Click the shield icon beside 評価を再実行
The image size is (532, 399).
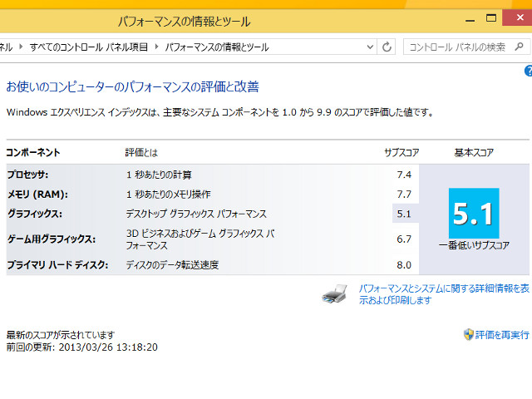coord(469,334)
